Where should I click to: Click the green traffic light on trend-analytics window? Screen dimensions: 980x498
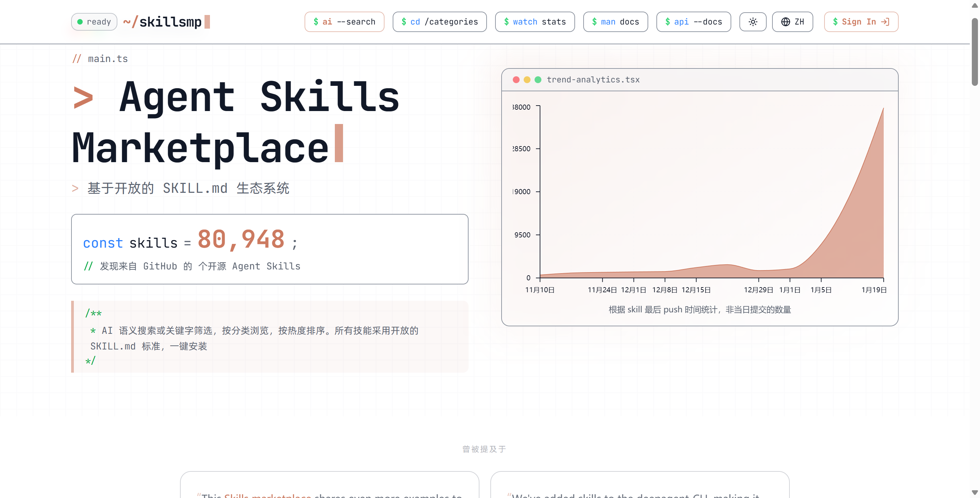tap(538, 80)
